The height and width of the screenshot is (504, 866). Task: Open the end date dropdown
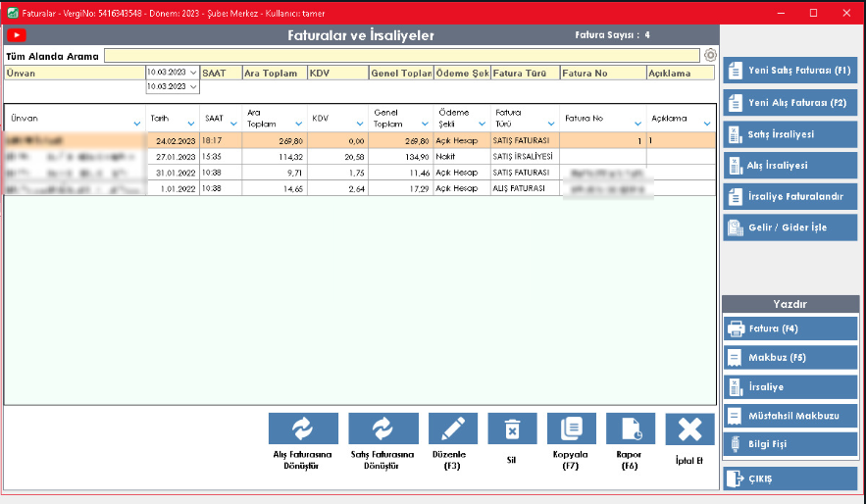pyautogui.click(x=193, y=86)
